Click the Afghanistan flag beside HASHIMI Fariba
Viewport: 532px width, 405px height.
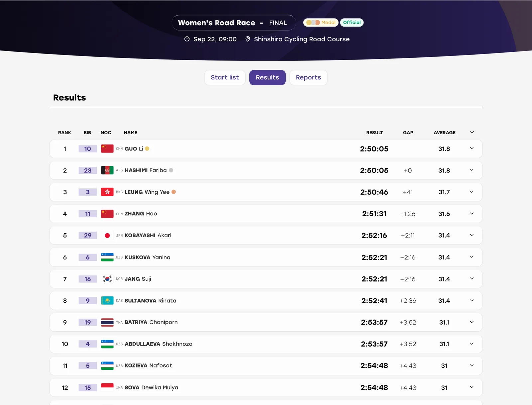point(107,170)
